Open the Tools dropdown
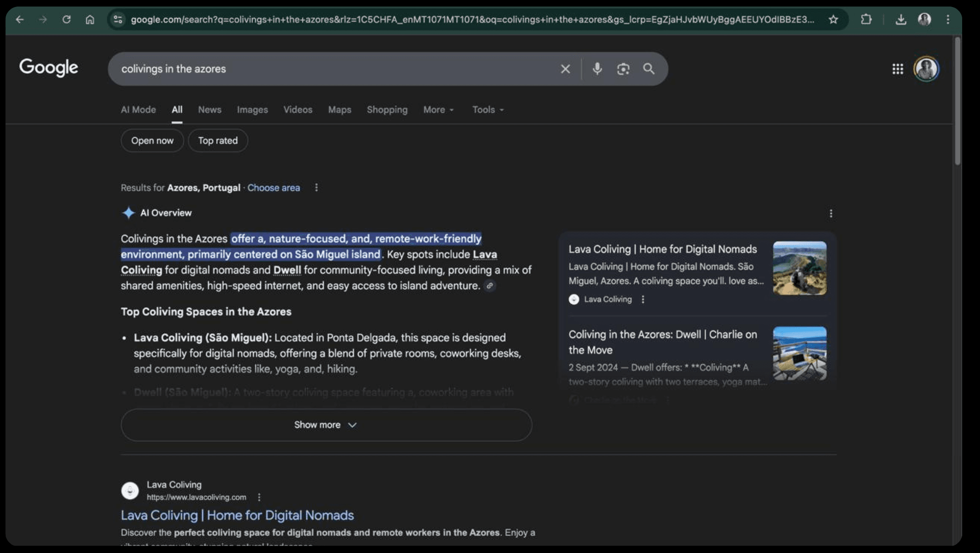This screenshot has height=553, width=980. click(487, 110)
